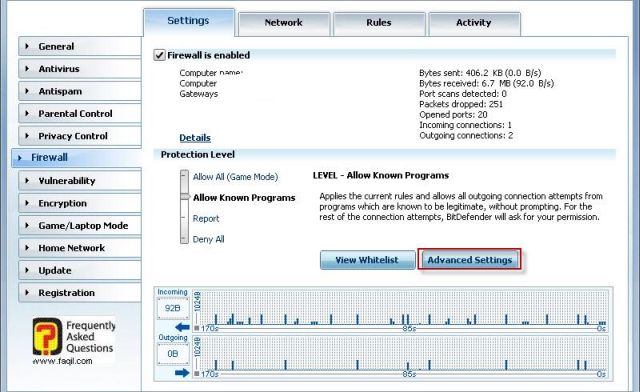Screen dimensions: 640x392
Task: Click the Gateways label
Action: point(199,94)
